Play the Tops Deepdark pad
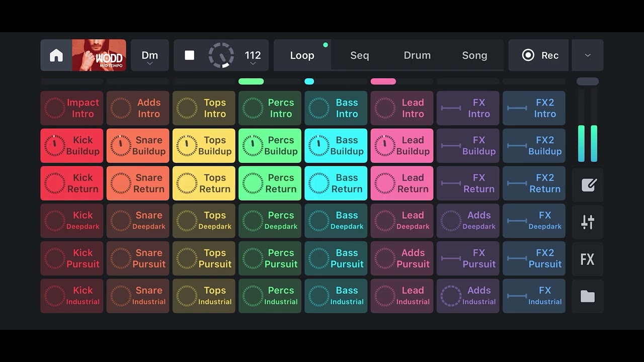Screen dimensions: 644x362 pyautogui.click(x=204, y=221)
